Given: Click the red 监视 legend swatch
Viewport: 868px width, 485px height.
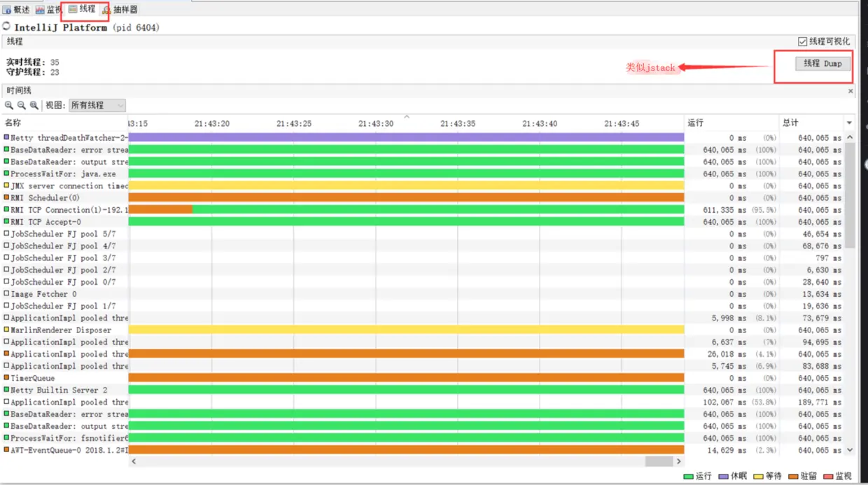Looking at the screenshot, I should pos(828,477).
